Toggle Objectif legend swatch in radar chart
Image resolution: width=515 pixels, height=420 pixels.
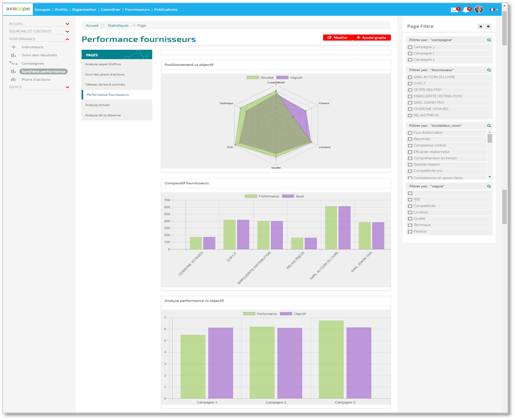282,78
